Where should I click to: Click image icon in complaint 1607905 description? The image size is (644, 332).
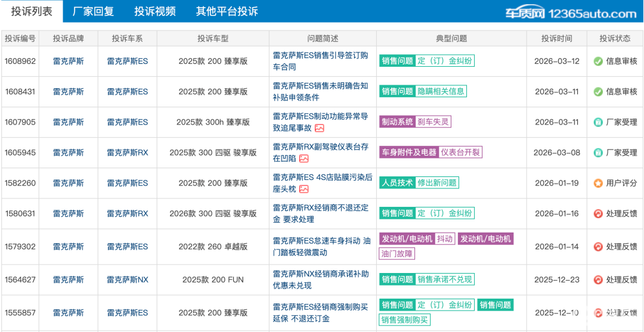(x=320, y=128)
